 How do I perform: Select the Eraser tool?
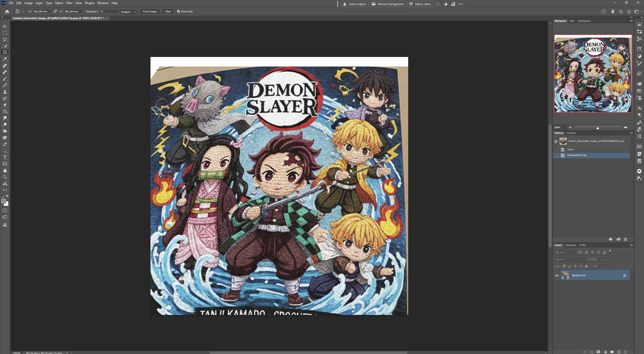(x=5, y=105)
